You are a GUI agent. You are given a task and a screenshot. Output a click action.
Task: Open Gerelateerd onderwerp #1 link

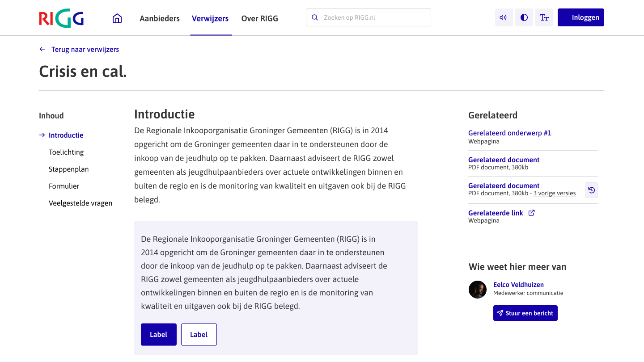pos(510,133)
